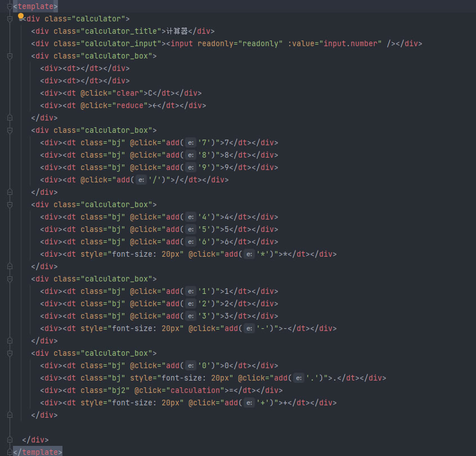Click the @click="calculation" handler
Screen dimensions: 476x456
click(179, 390)
